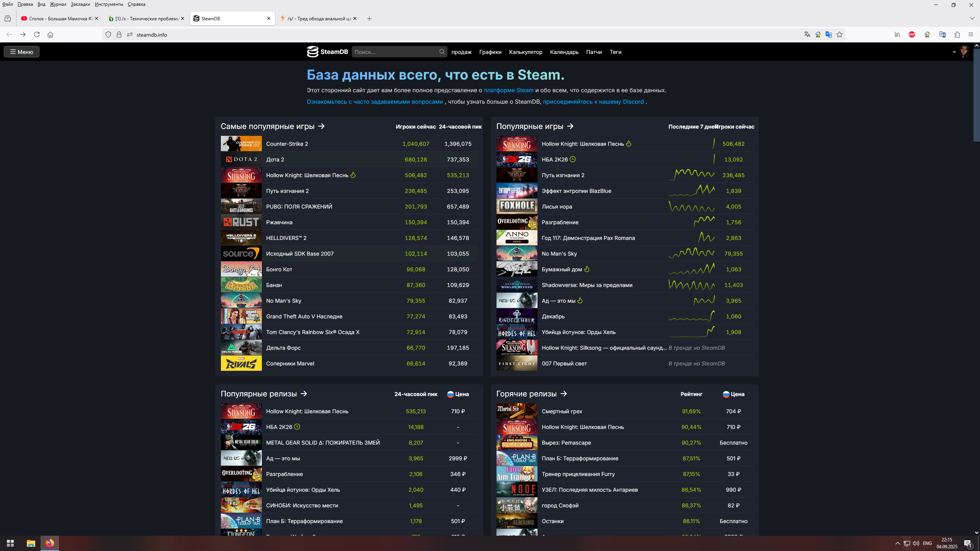The image size is (980, 551).
Task: Switch to the Технические проблемы tab
Action: coord(146,18)
